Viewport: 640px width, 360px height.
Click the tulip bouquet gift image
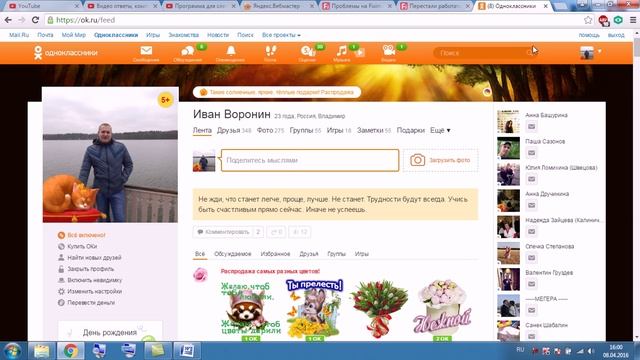pyautogui.click(x=379, y=309)
